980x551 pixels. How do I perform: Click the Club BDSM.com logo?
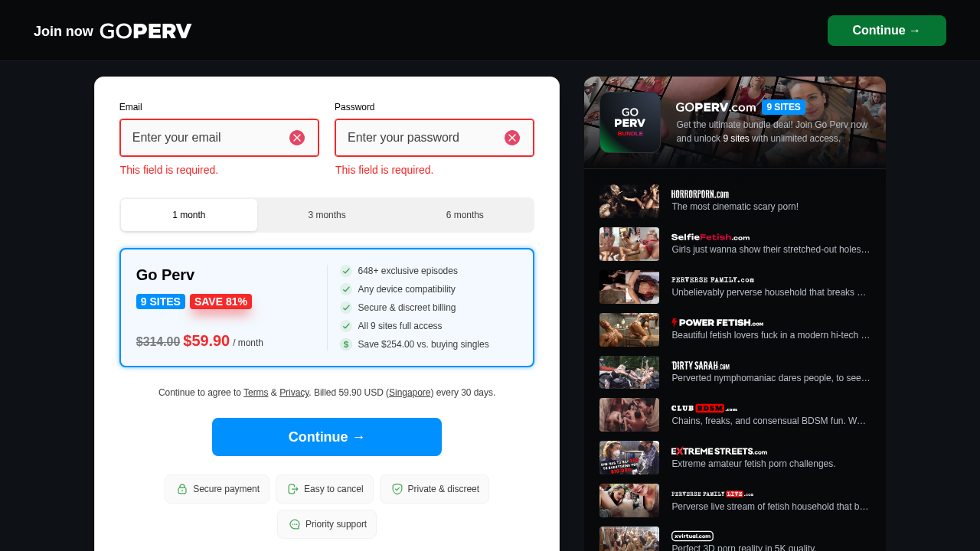coord(704,409)
